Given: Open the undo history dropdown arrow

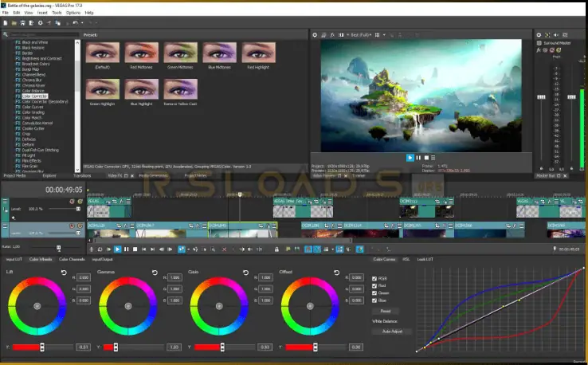Looking at the screenshot, I should pos(82,23).
